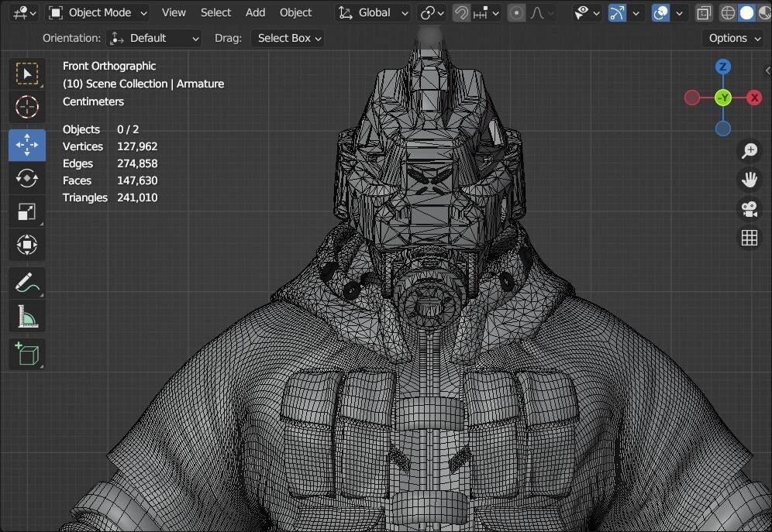Click the dim blue negative Z gizmo ball
The width and height of the screenshot is (772, 532).
click(x=722, y=129)
